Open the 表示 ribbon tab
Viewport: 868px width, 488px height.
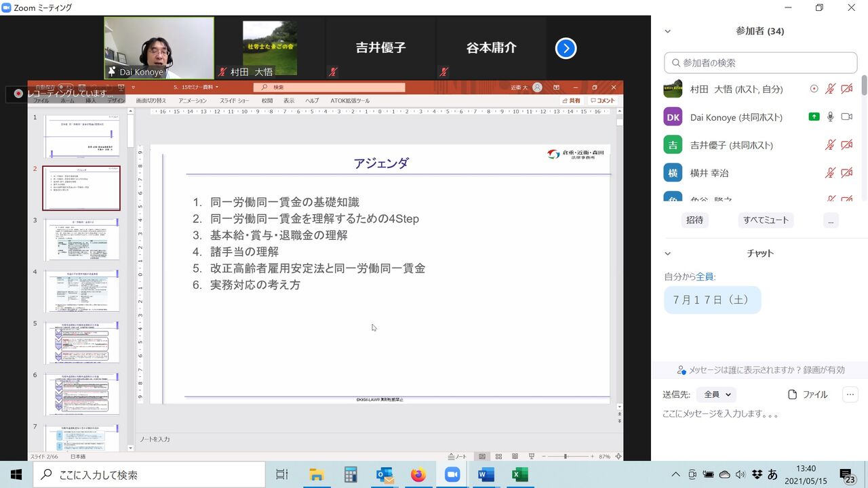(x=289, y=100)
